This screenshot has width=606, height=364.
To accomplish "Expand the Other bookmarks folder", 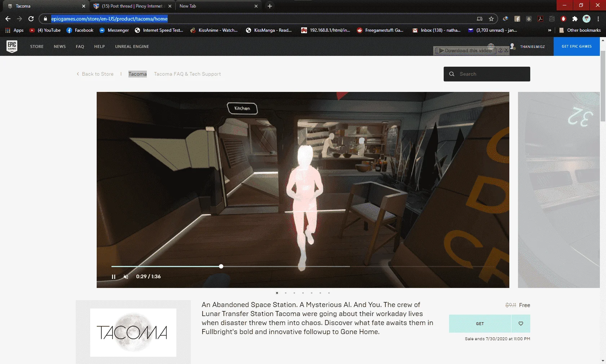I will pos(580,30).
